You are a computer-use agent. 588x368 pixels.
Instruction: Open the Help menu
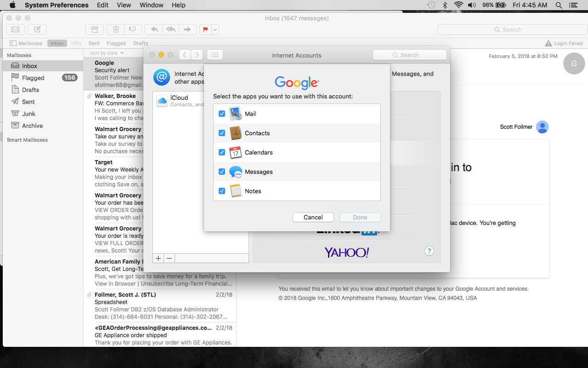click(x=179, y=5)
